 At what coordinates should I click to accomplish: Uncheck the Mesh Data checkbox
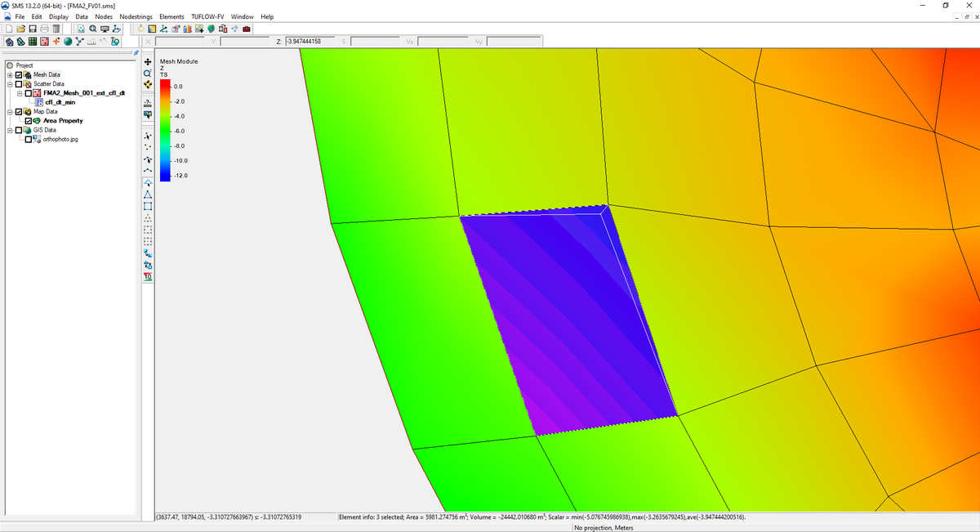click(20, 74)
